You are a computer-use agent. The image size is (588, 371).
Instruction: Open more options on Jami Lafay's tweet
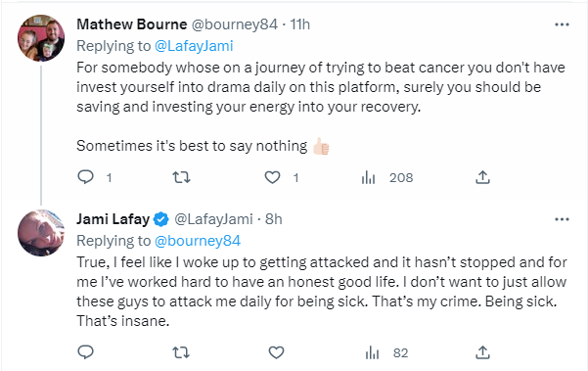pyautogui.click(x=562, y=219)
